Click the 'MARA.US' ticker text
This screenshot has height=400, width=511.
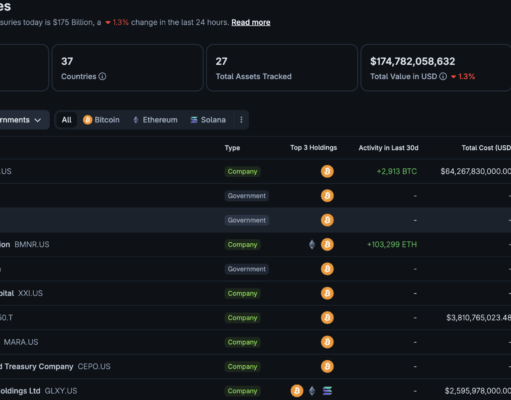21,342
